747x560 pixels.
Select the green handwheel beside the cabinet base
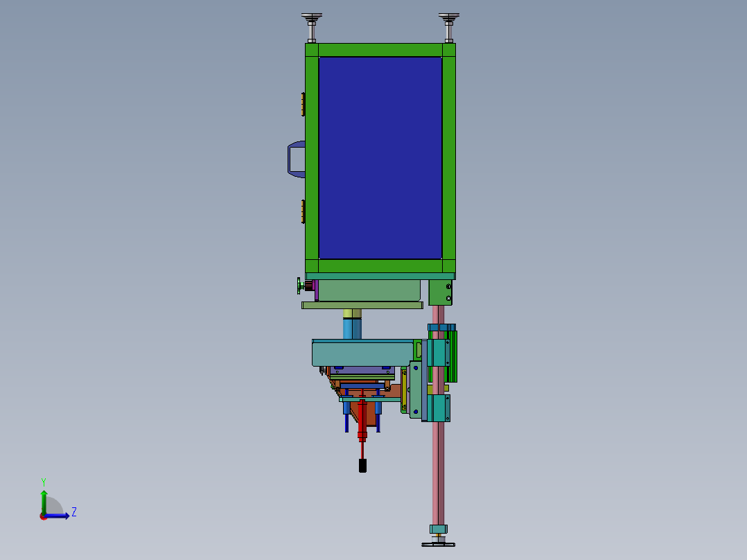300,286
